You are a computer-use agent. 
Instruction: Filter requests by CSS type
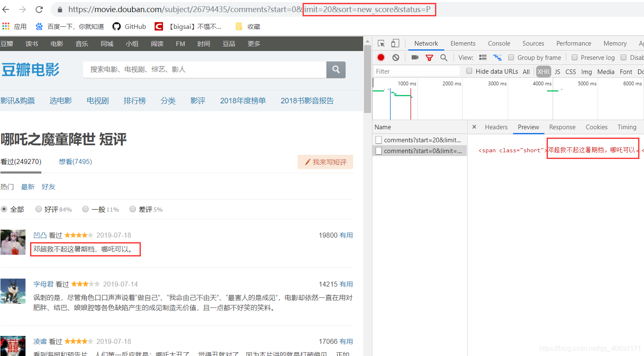point(570,72)
